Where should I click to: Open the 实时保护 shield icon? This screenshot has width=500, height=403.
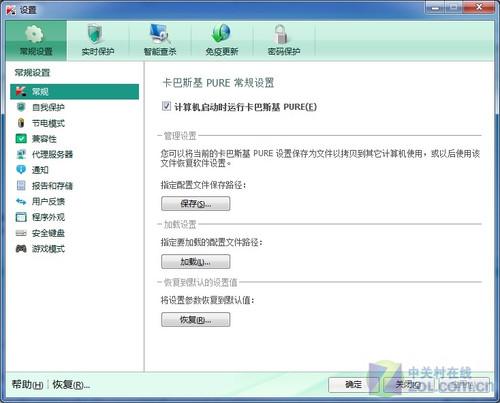tap(95, 33)
